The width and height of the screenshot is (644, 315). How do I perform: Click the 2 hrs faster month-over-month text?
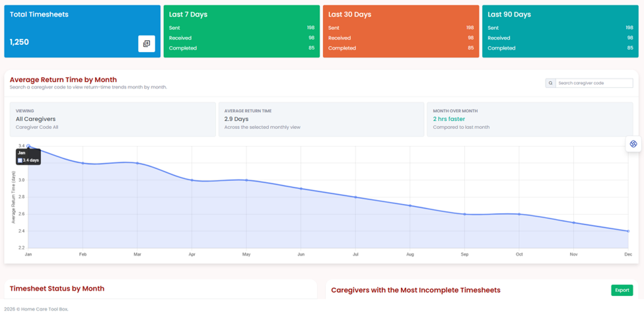pyautogui.click(x=449, y=119)
